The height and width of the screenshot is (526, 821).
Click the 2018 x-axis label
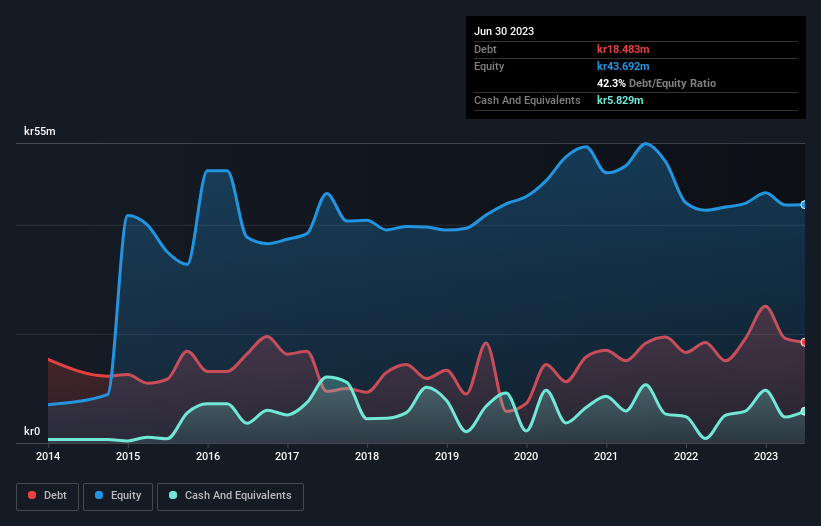tap(367, 456)
